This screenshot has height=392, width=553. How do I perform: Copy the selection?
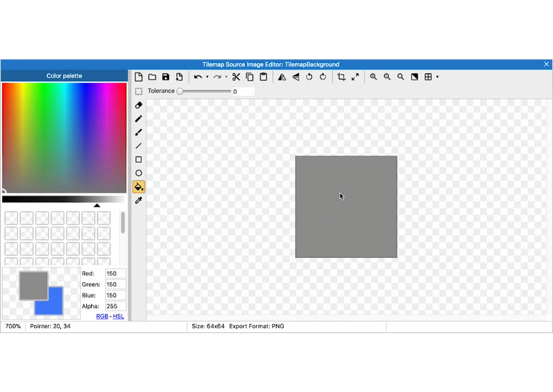[x=250, y=77]
